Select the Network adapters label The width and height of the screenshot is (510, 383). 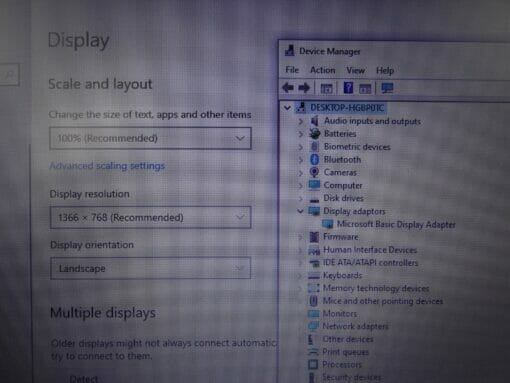pyautogui.click(x=355, y=326)
